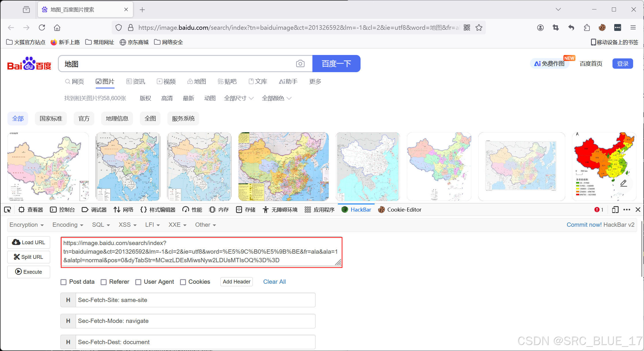Toggle responsive design mode icon
The image size is (644, 351).
click(615, 210)
